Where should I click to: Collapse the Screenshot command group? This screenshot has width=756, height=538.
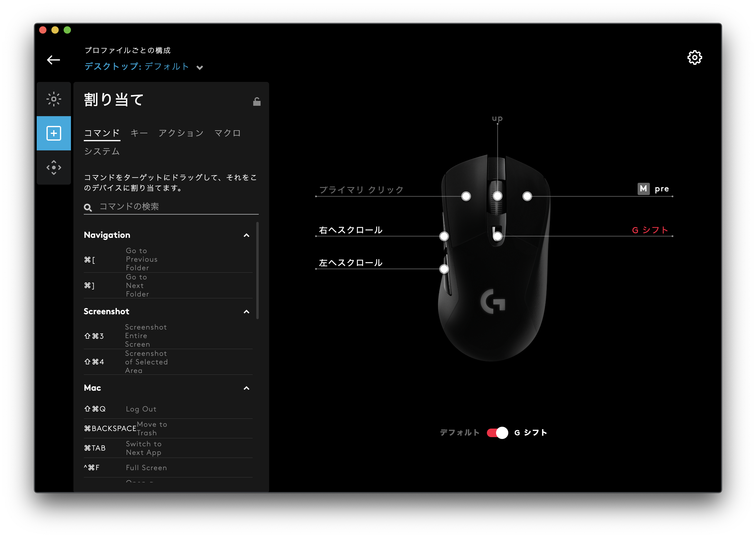coord(246,312)
